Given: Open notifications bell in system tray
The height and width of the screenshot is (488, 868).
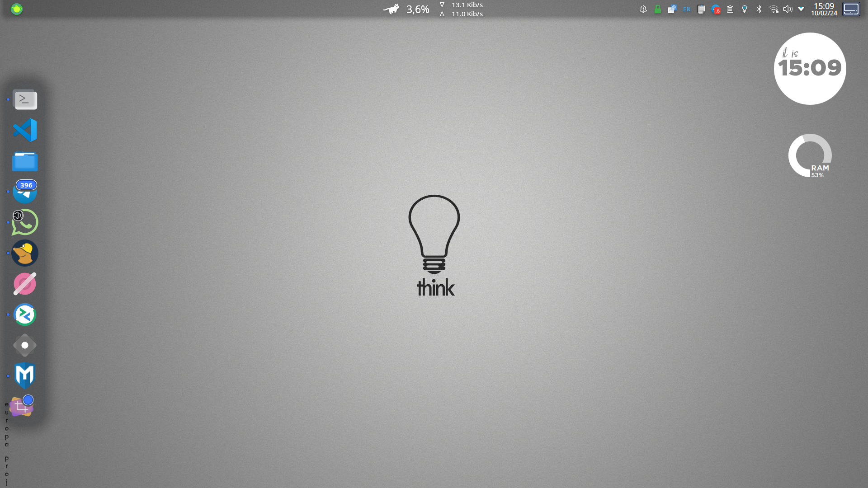Looking at the screenshot, I should click(x=643, y=9).
